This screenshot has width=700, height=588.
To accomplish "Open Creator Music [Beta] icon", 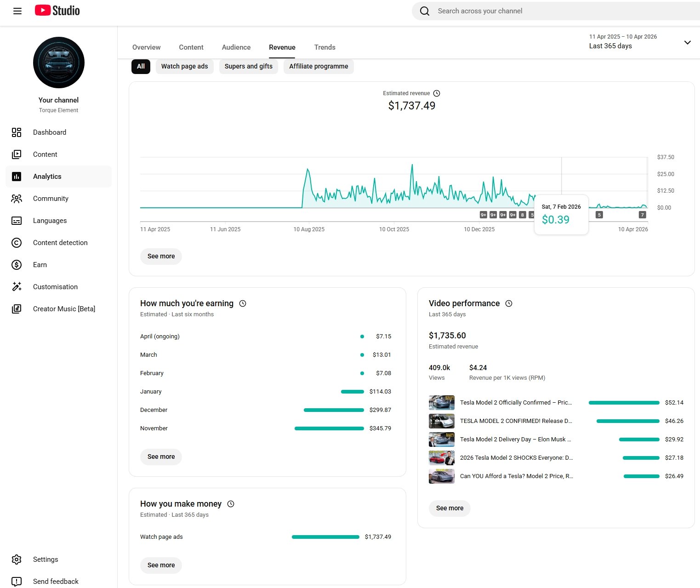I will pos(17,309).
